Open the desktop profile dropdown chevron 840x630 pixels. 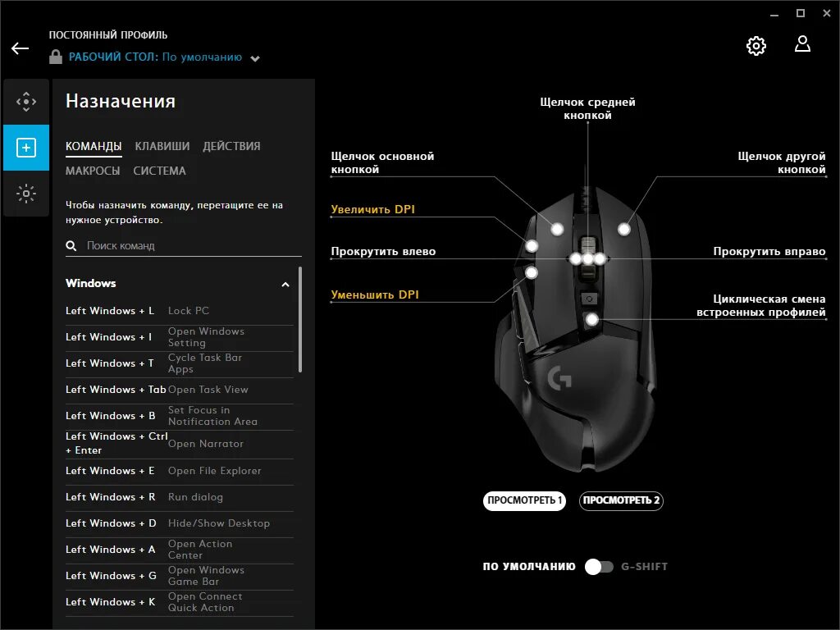pos(255,58)
